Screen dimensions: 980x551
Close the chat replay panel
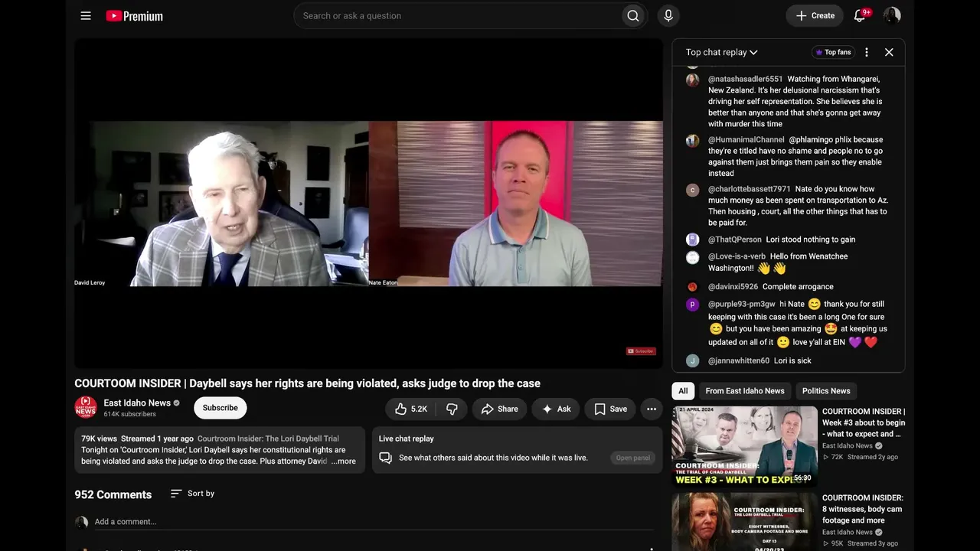[889, 52]
